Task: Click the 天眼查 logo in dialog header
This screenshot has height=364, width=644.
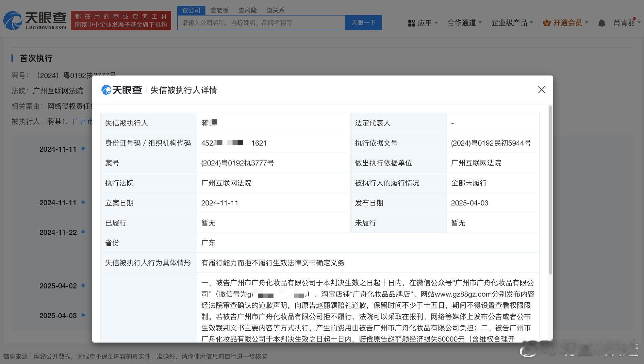Action: click(x=122, y=90)
